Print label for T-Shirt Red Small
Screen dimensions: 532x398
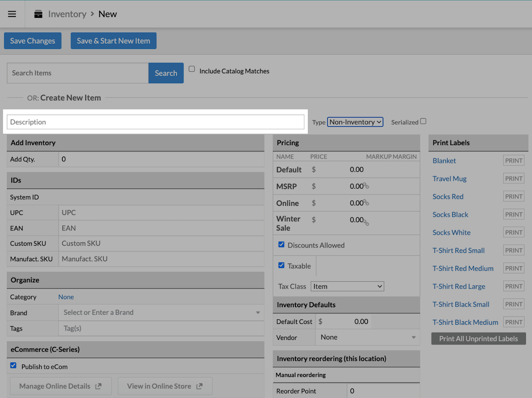pyautogui.click(x=514, y=250)
